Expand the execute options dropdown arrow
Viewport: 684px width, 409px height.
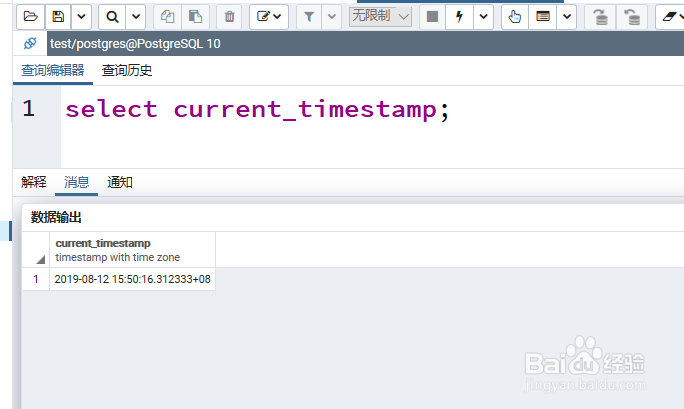[483, 17]
